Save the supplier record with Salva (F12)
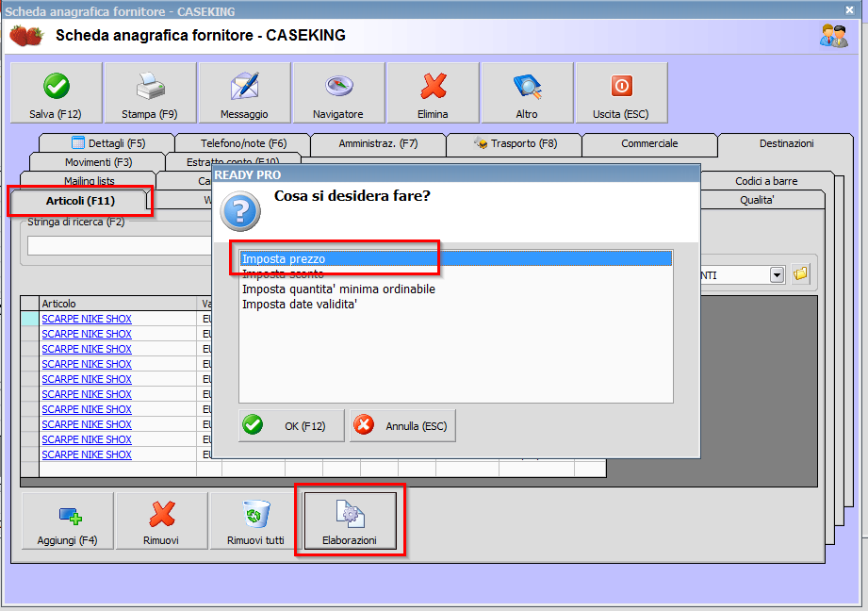Screen dimensions: 868x611 tap(56, 92)
